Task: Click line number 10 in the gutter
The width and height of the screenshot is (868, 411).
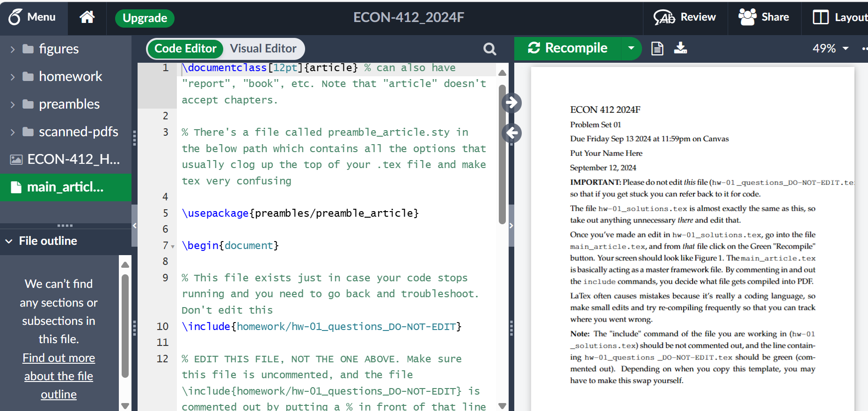Action: pos(162,326)
